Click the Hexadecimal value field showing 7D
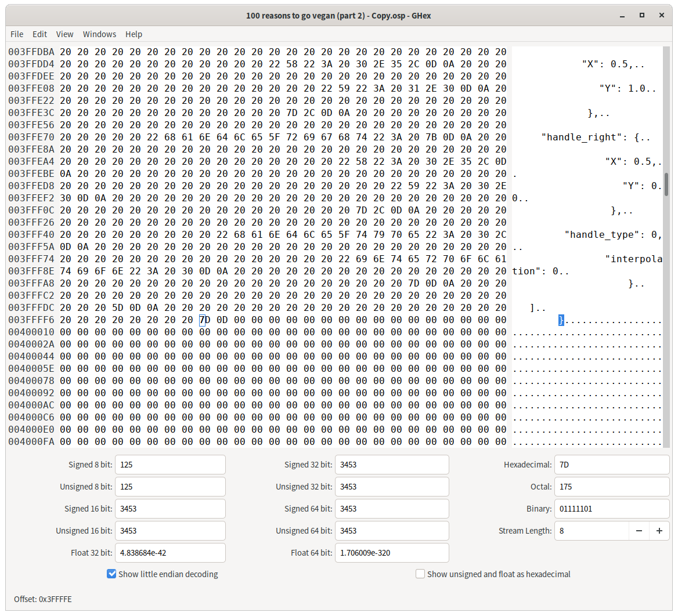 pos(611,465)
